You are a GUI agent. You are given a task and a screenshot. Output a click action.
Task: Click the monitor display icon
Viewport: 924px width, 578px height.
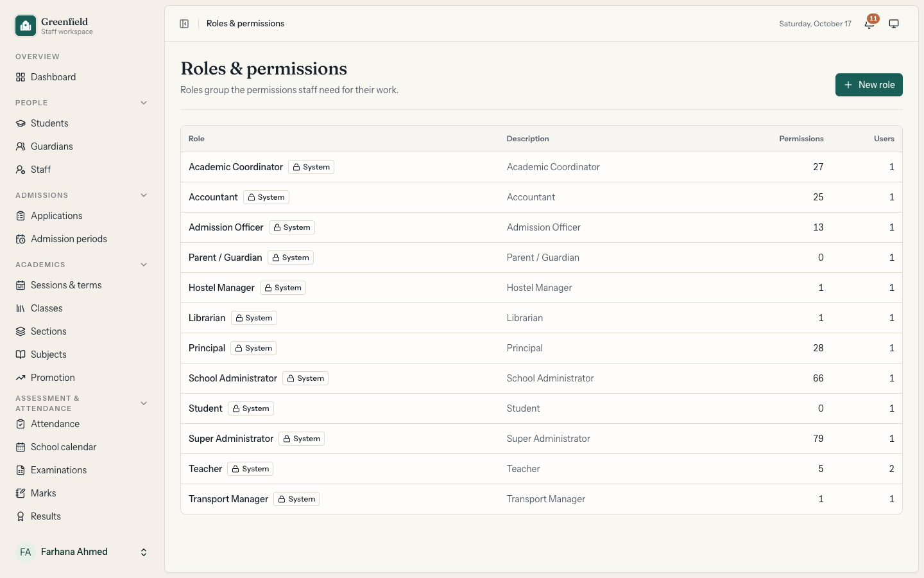894,24
